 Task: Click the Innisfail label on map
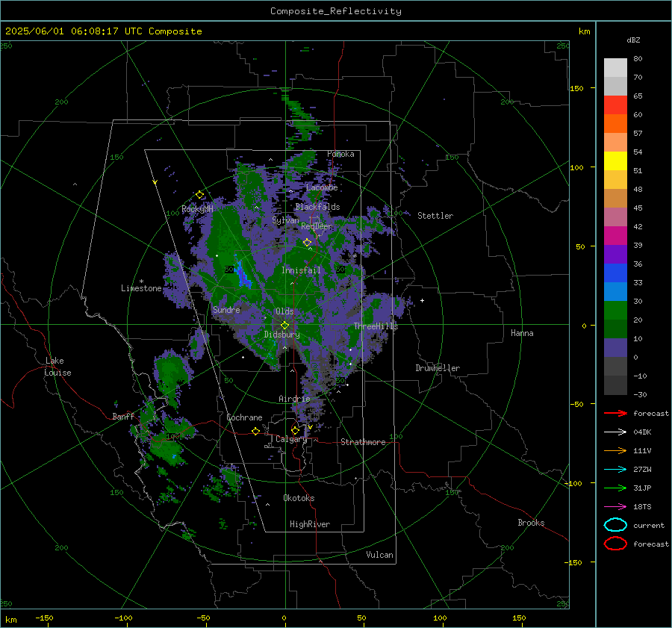pos(301,270)
